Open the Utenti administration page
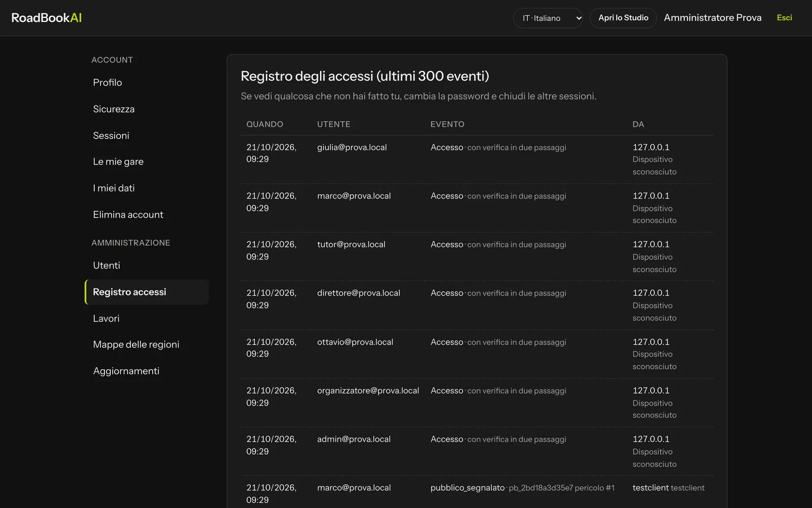 click(147, 265)
